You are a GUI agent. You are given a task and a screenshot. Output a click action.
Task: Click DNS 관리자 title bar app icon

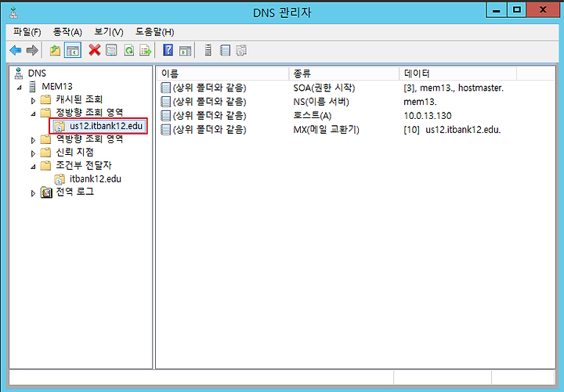13,13
